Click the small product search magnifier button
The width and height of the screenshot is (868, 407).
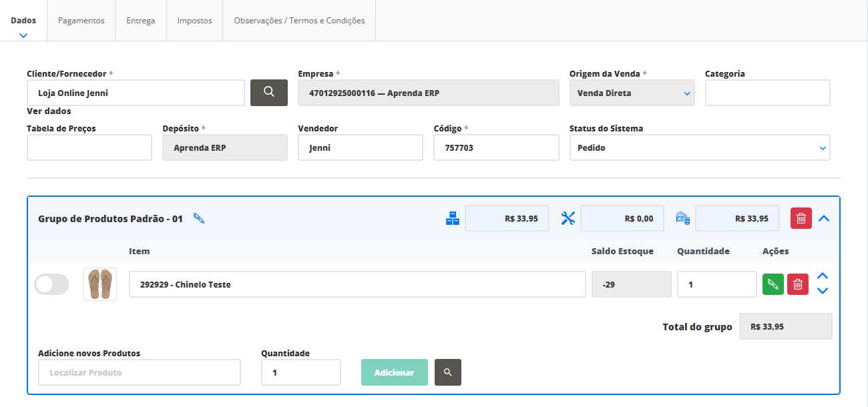point(447,372)
